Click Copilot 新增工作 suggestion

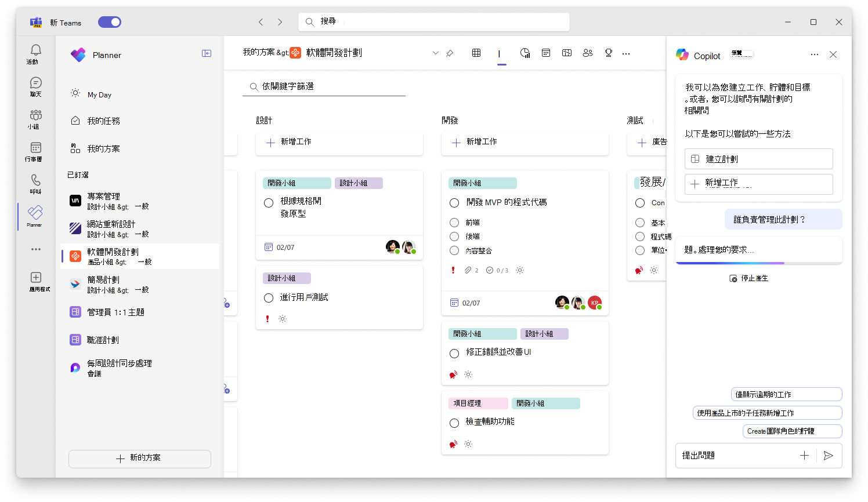pyautogui.click(x=759, y=184)
